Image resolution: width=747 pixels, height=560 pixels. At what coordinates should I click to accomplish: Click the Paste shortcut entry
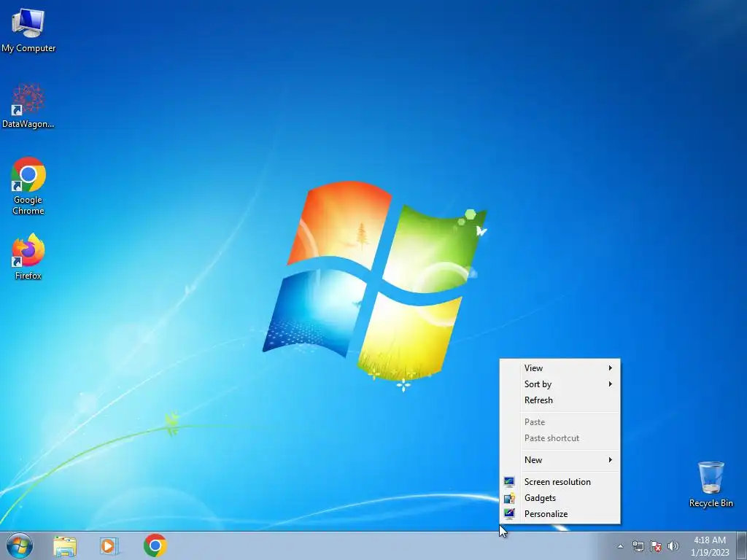pyautogui.click(x=560, y=438)
